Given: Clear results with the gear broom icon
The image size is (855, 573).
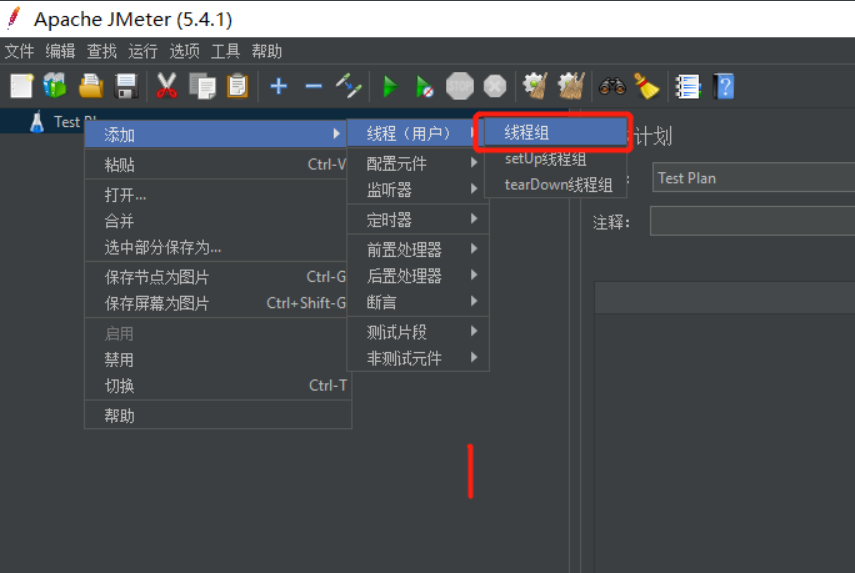Looking at the screenshot, I should [x=535, y=86].
